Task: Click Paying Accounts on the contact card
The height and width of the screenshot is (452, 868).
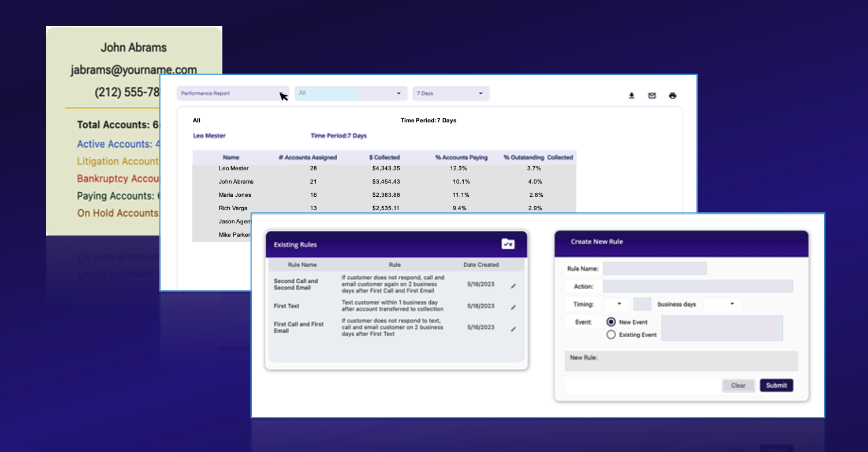Action: pos(118,196)
